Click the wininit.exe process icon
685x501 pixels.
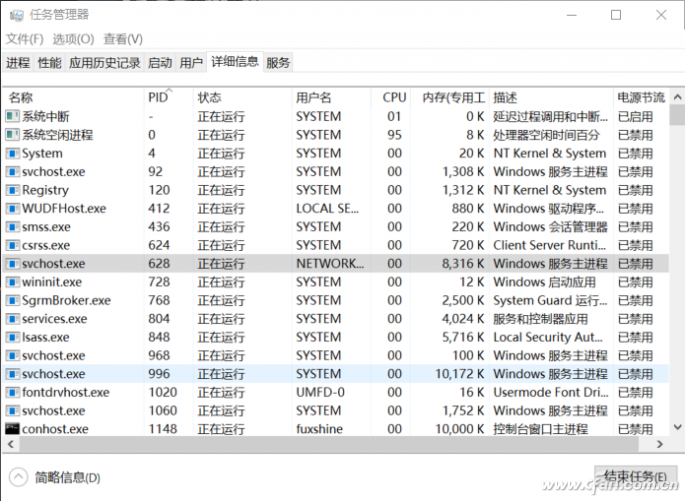(x=12, y=282)
